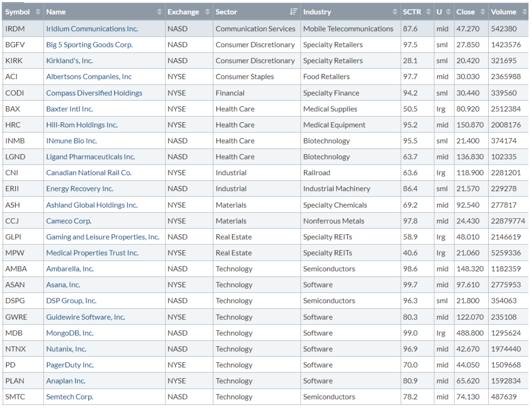Click the active sort icon in Sector header
532x408 pixels.
point(294,12)
